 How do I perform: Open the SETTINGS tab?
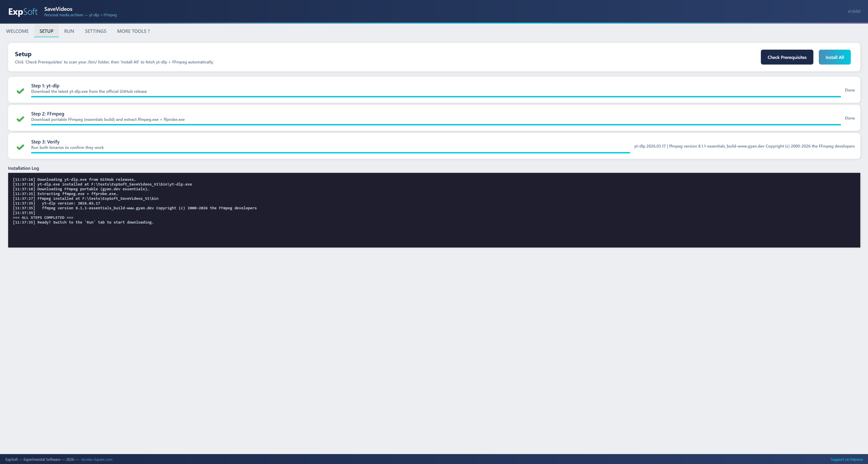pos(95,31)
